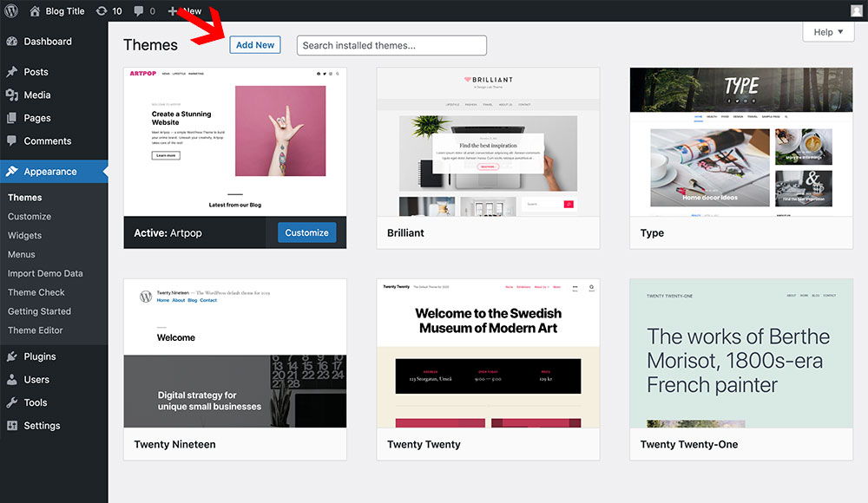Click the Posts pushpin icon
This screenshot has width=868, height=503.
[11, 71]
